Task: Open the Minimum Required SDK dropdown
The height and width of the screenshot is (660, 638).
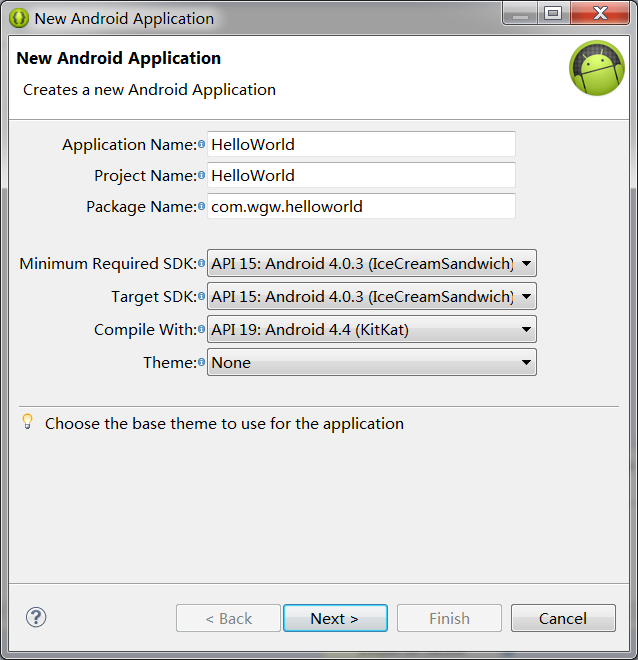Action: tap(372, 263)
